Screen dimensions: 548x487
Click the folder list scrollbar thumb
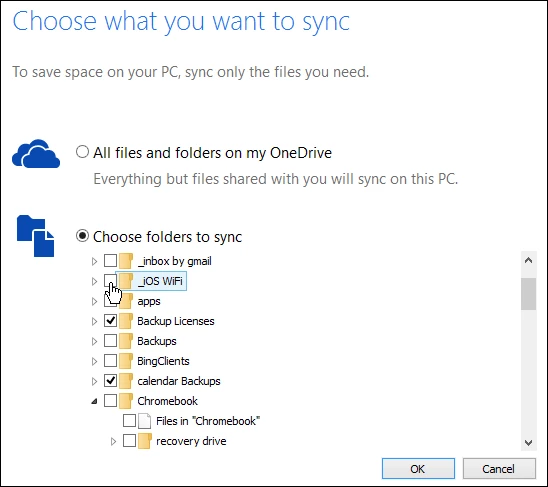(x=528, y=294)
